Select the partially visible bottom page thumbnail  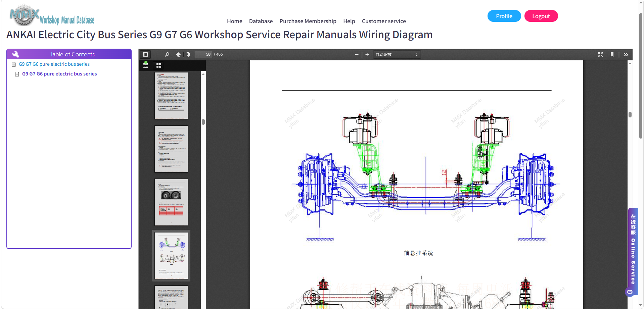pos(171,297)
